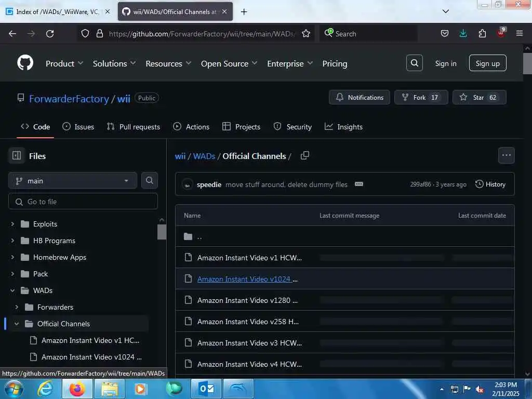
Task: Click the Sign up button
Action: click(487, 63)
